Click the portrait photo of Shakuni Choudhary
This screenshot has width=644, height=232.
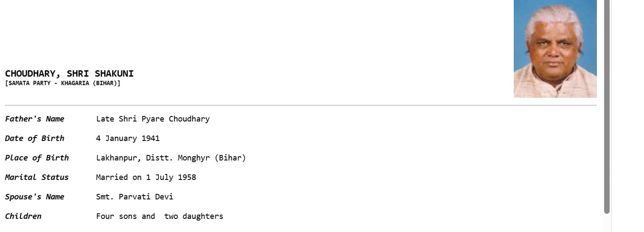(555, 49)
